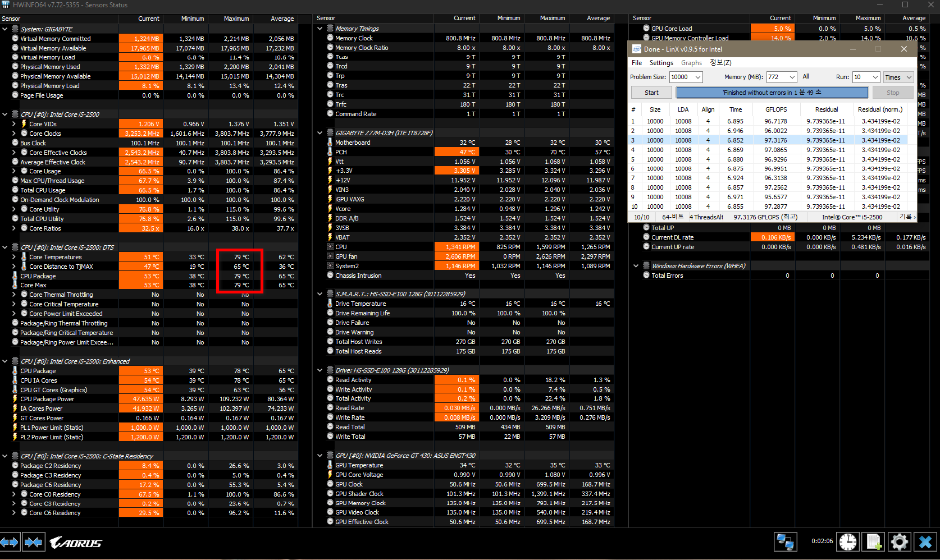Click the lightning icon beside VBAT
940x560 pixels.
[x=330, y=237]
